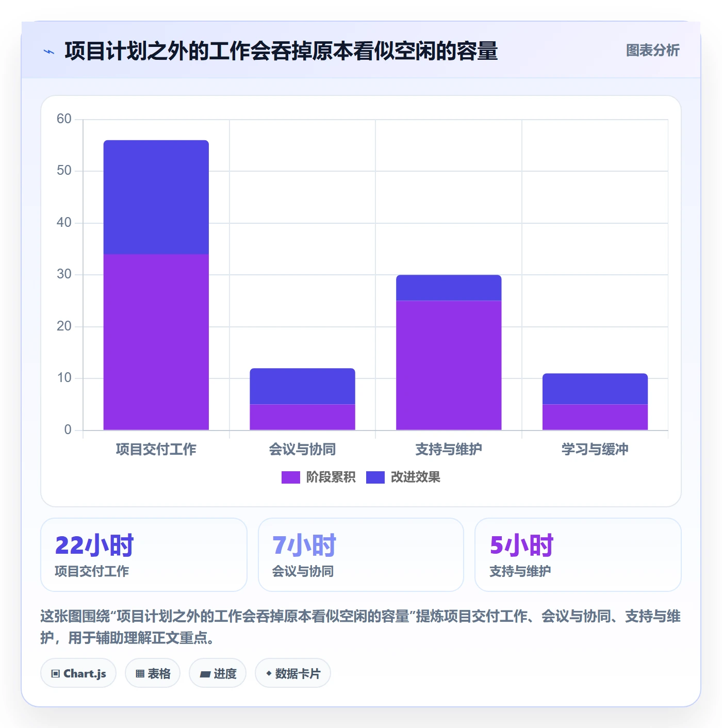
Task: Click the 图表分析 label in header
Action: pyautogui.click(x=652, y=51)
